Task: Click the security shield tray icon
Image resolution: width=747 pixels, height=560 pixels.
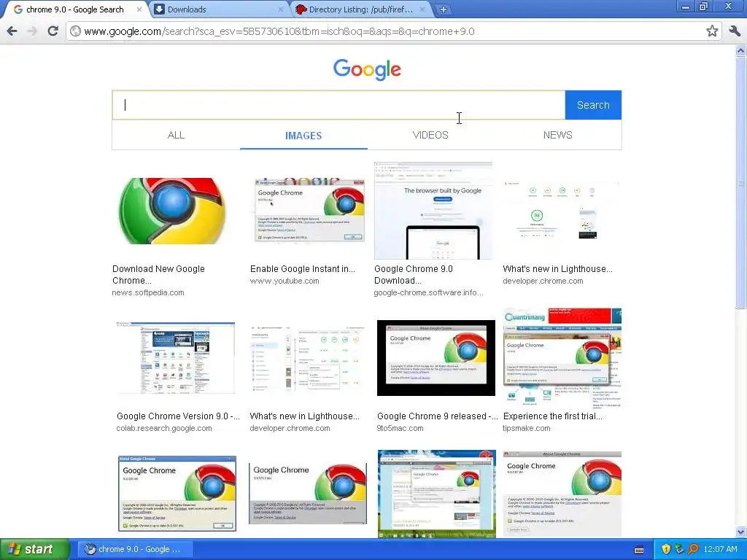Action: click(x=665, y=549)
